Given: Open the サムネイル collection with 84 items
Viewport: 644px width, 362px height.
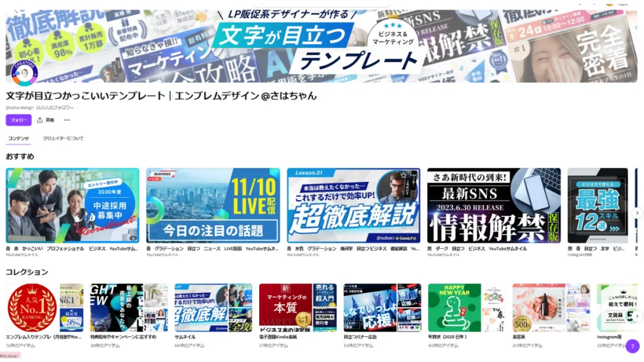Looking at the screenshot, I should [x=213, y=307].
